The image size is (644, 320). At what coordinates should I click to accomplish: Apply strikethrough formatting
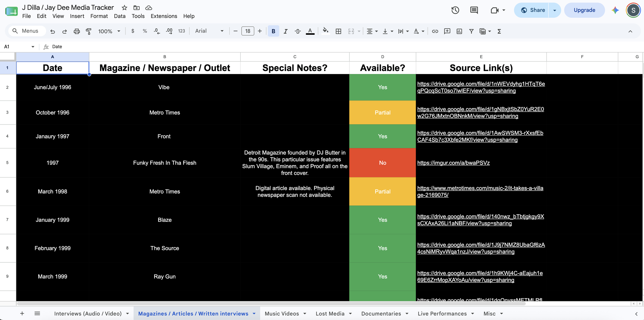(x=298, y=31)
